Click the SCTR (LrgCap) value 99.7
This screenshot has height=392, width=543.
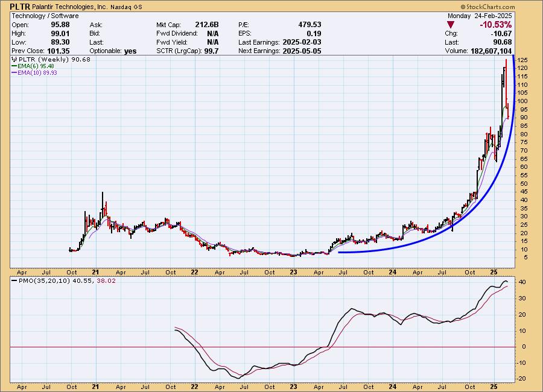coord(211,51)
